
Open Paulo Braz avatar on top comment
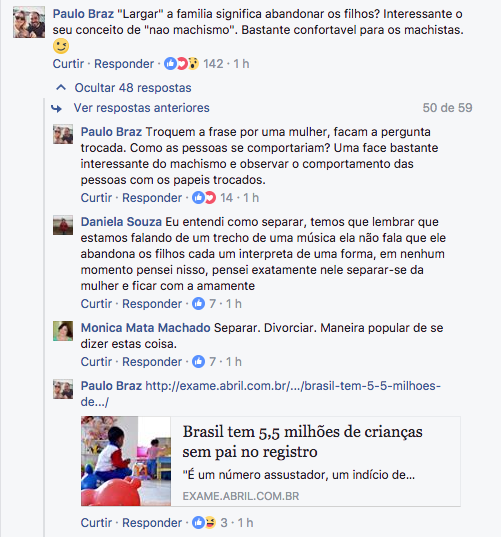click(x=29, y=22)
